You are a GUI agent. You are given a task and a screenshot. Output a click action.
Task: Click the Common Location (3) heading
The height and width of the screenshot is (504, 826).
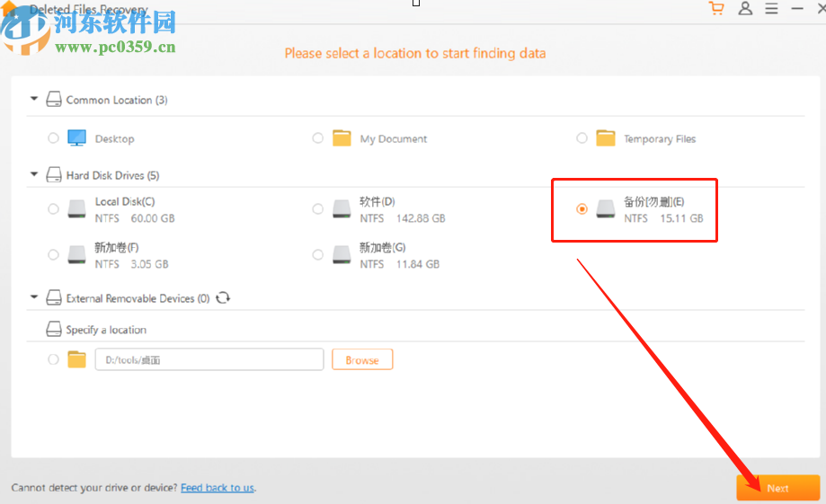117,100
